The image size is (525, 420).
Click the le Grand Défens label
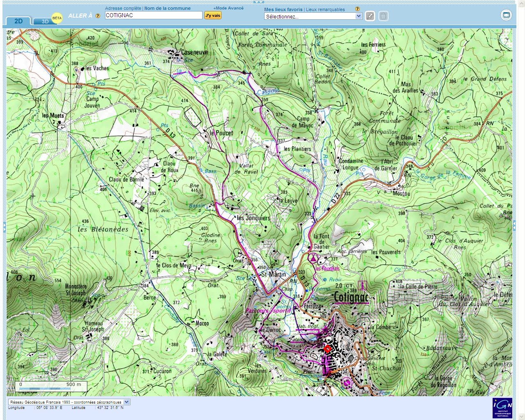pos(485,79)
